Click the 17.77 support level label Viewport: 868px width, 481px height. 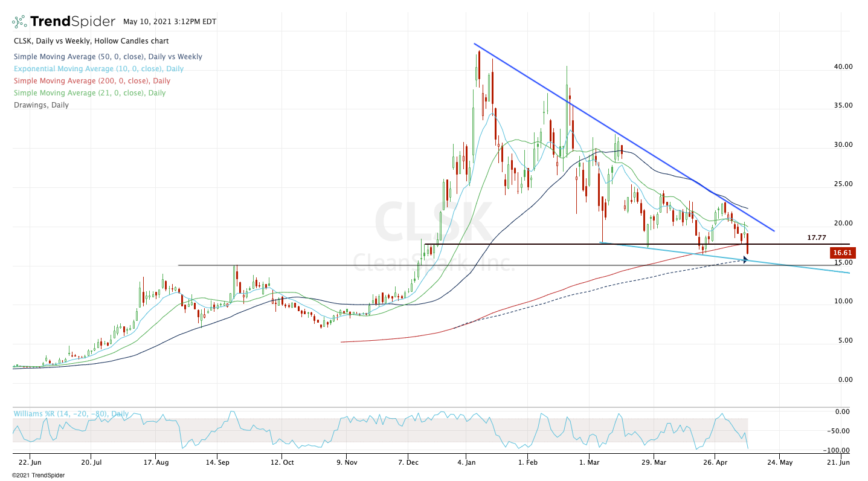point(817,237)
